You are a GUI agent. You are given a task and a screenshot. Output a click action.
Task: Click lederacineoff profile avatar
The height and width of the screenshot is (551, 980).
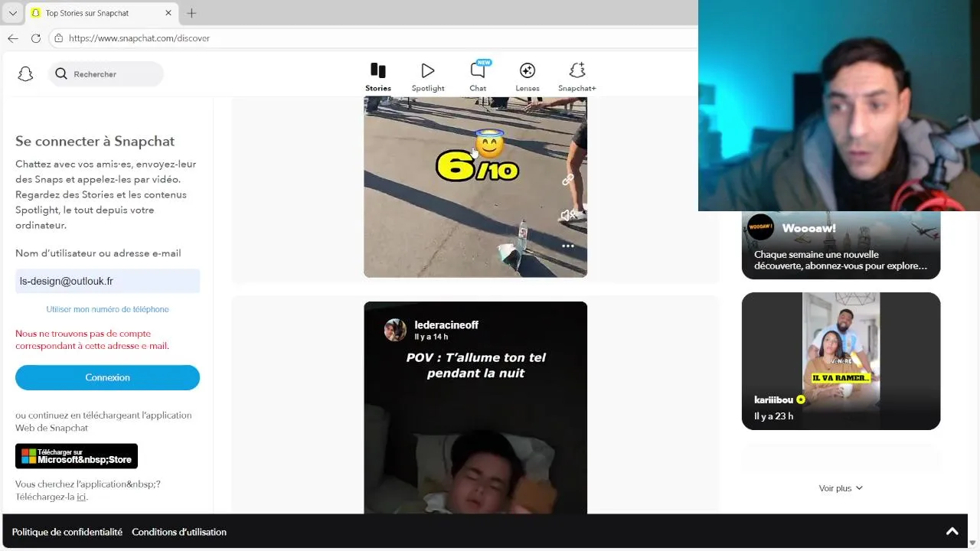[x=395, y=331]
